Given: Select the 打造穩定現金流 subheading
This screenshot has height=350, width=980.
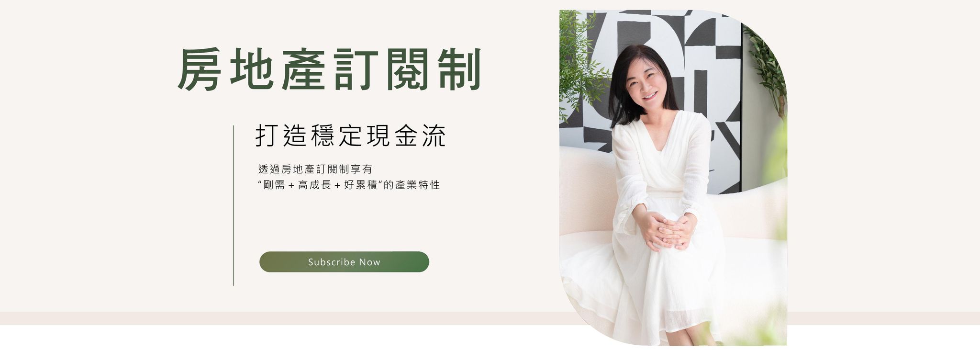Looking at the screenshot, I should (350, 136).
